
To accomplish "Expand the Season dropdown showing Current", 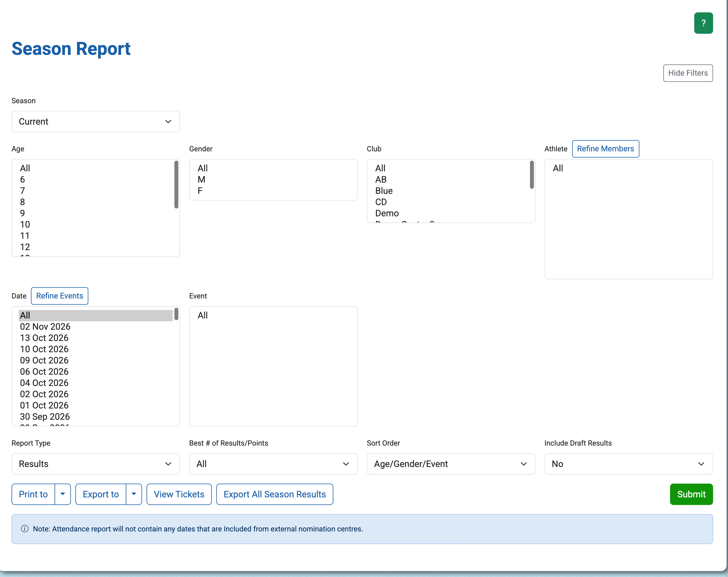I will tap(96, 122).
